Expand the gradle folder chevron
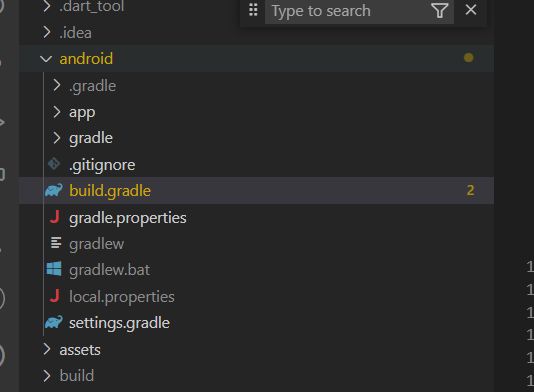Screen dimensions: 534x392 pos(56,138)
